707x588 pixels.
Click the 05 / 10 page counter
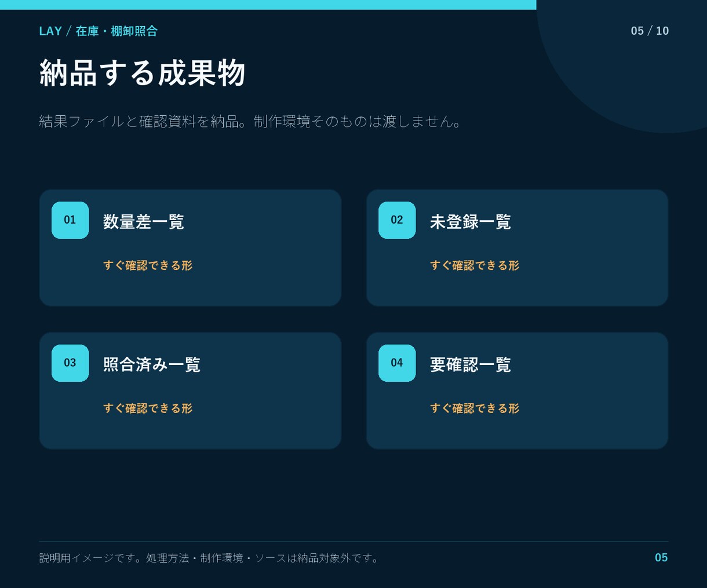point(650,31)
